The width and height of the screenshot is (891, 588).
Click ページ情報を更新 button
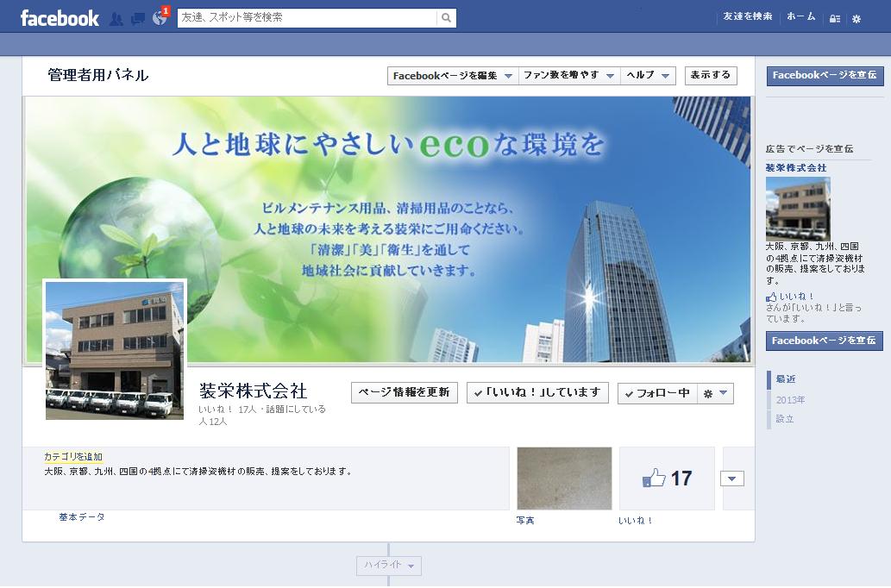click(x=404, y=392)
